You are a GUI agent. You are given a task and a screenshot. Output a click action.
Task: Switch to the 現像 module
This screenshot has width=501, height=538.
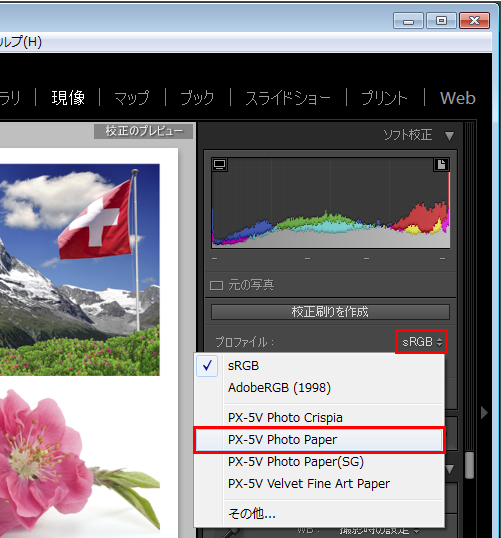pyautogui.click(x=68, y=98)
